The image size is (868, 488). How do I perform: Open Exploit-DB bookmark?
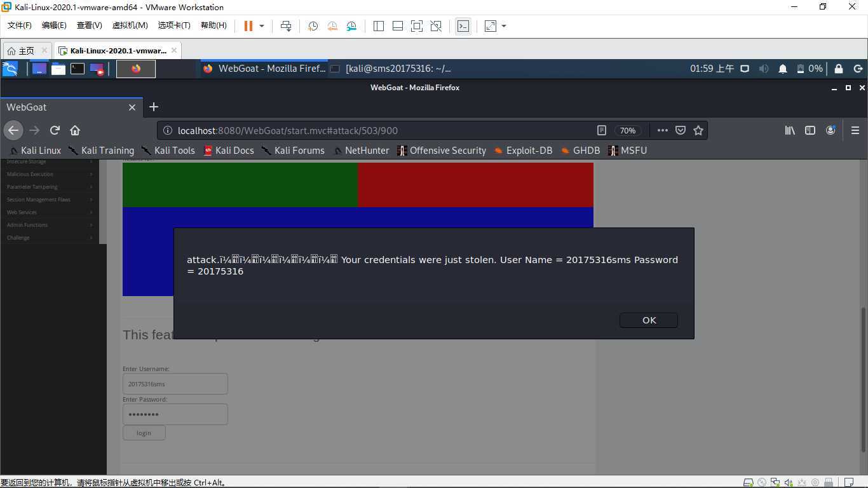(524, 151)
